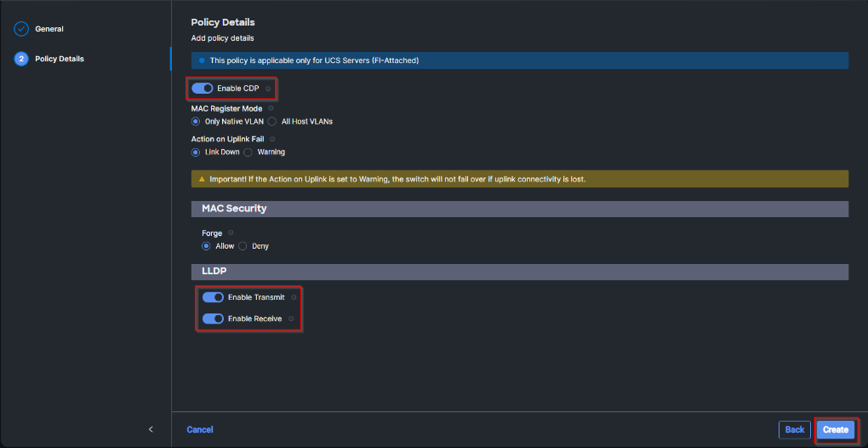This screenshot has height=448, width=868.
Task: Click the info icon next to Forge
Action: click(x=231, y=233)
